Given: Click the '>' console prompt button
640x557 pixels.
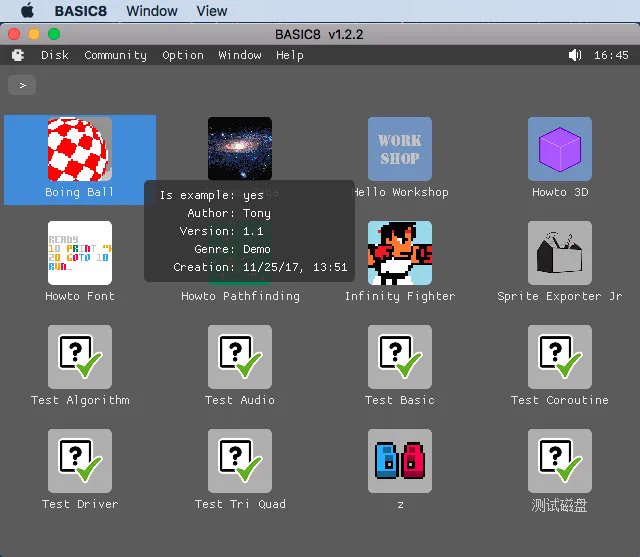Looking at the screenshot, I should click(x=22, y=85).
